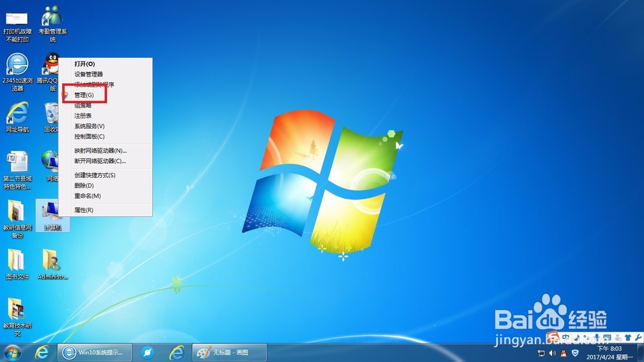This screenshot has height=362, width=644.
Task: Open the 第二节县域特色 document icon
Action: tap(17, 170)
